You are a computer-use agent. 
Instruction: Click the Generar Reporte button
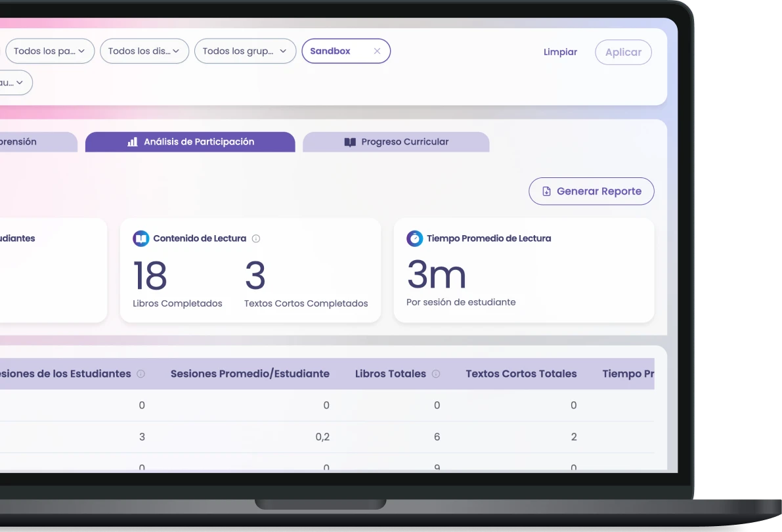click(591, 190)
